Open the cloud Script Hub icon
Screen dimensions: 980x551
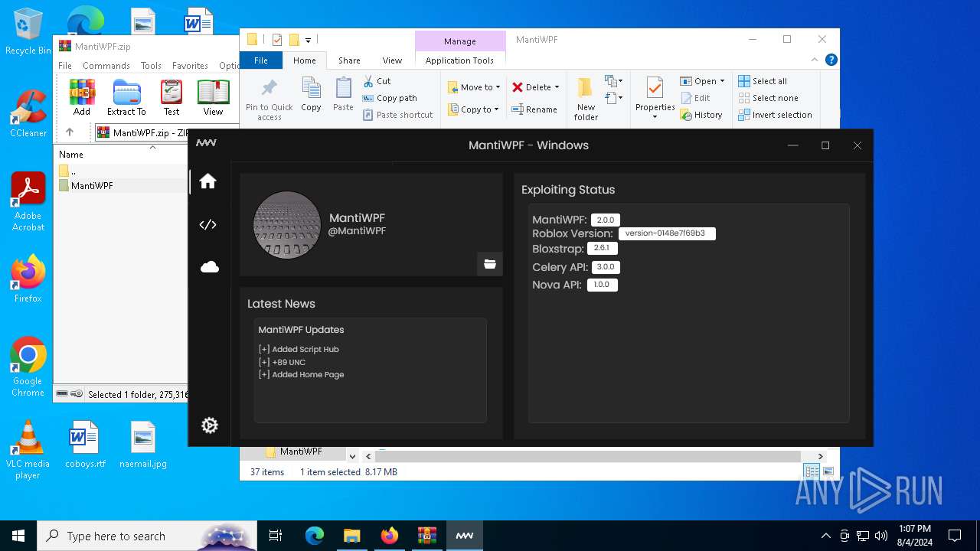coord(209,266)
